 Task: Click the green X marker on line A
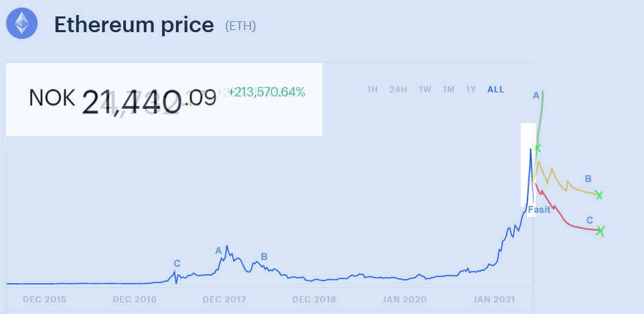(x=537, y=148)
